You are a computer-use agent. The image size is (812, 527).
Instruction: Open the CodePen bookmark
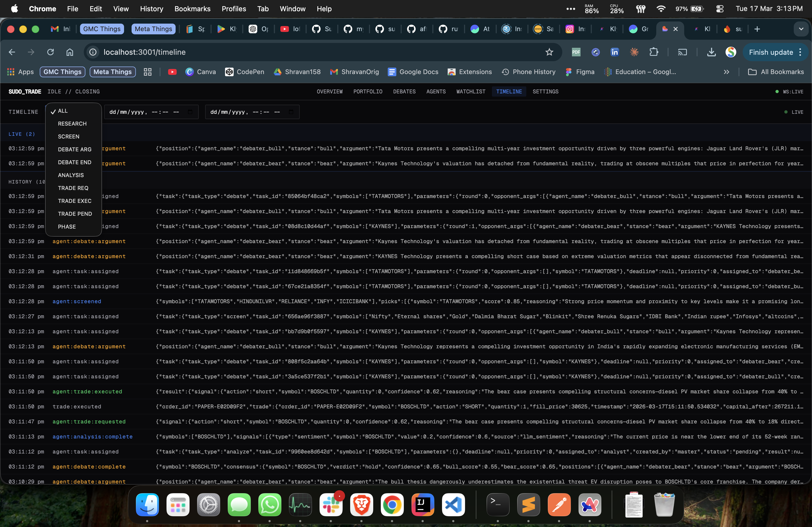point(245,72)
